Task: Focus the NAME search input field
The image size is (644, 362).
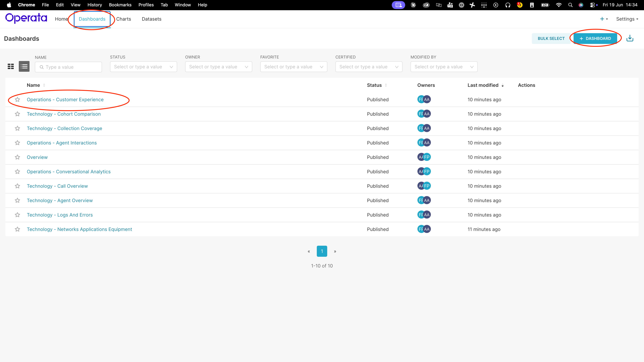Action: click(x=68, y=67)
